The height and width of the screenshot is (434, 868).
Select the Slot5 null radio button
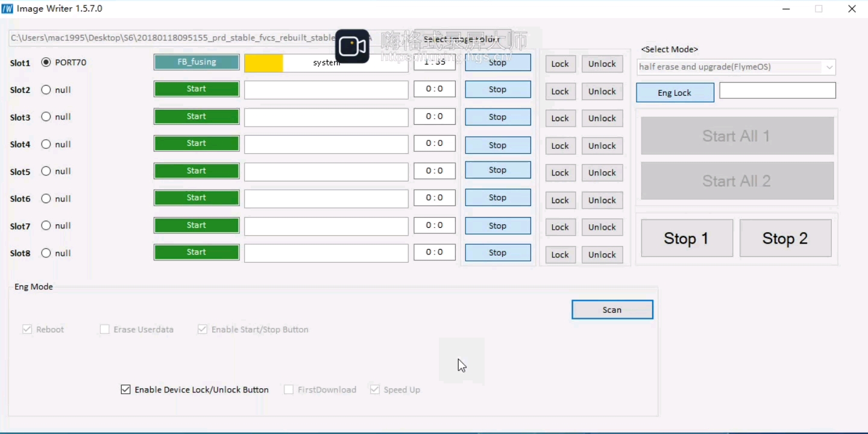coord(46,171)
